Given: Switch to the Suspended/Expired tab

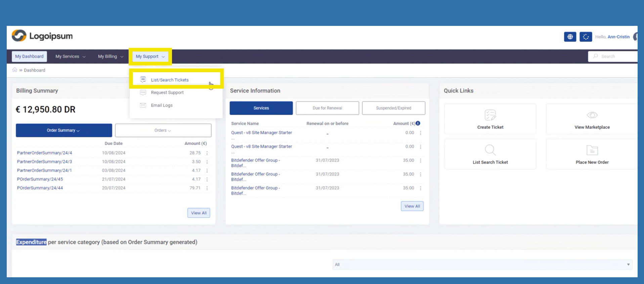Looking at the screenshot, I should (393, 108).
